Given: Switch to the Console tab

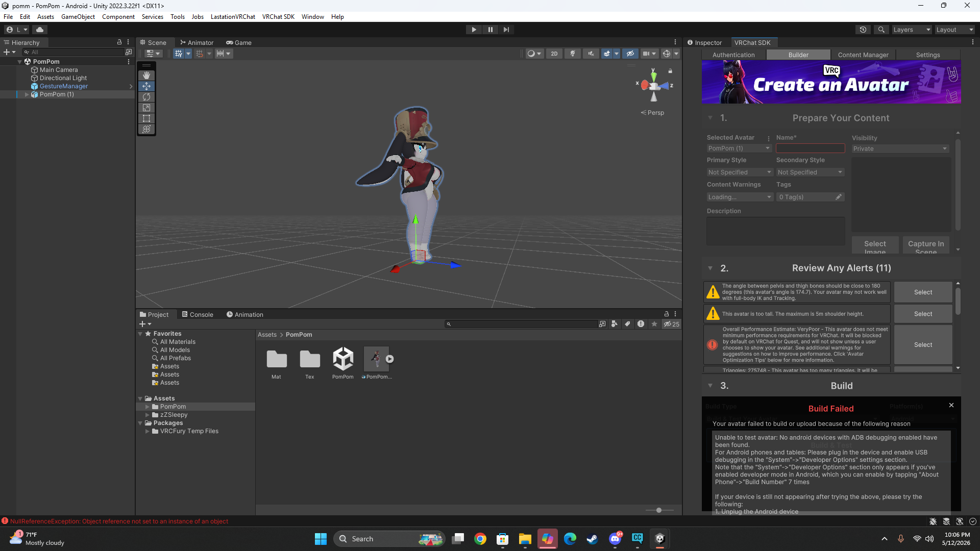Looking at the screenshot, I should coord(198,315).
